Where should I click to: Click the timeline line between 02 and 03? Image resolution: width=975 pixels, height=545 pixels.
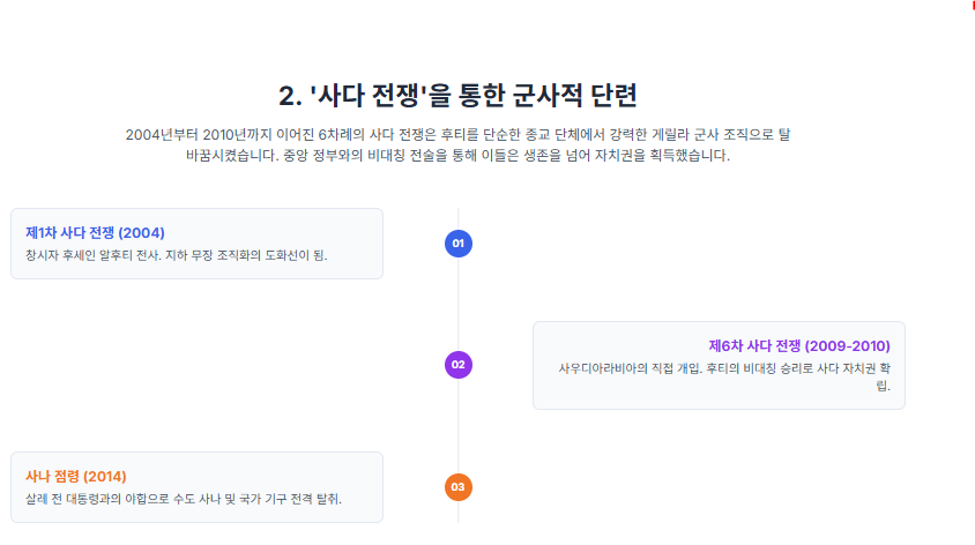[x=458, y=426]
